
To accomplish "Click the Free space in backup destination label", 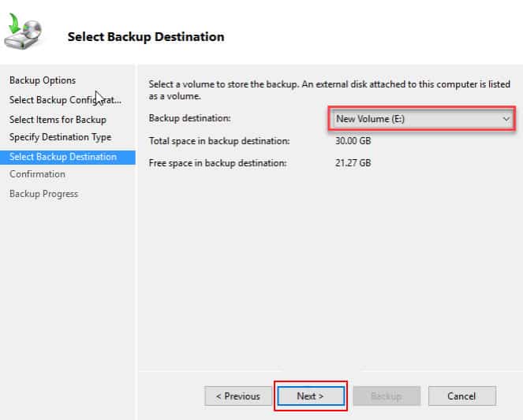I will click(x=218, y=163).
